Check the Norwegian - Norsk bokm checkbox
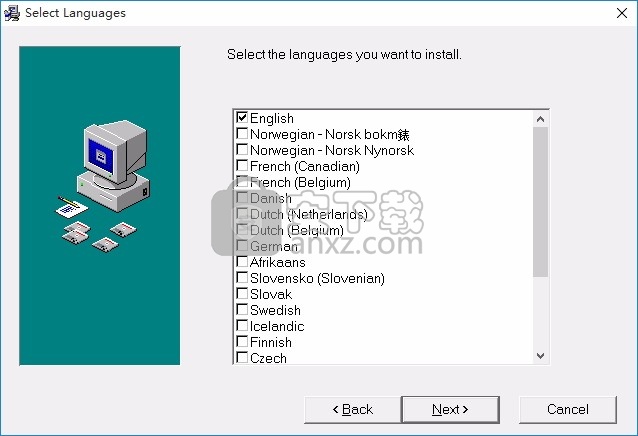Viewport: 638px width, 436px height. 242,133
